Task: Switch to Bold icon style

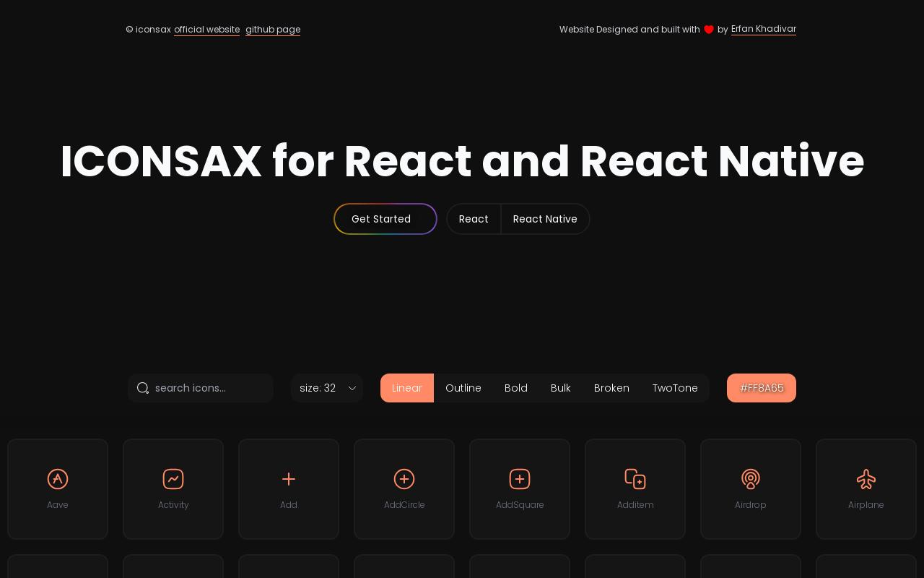Action: click(x=516, y=388)
